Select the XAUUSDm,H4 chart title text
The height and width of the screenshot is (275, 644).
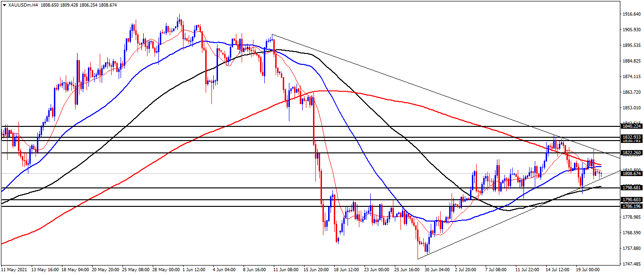[23, 5]
